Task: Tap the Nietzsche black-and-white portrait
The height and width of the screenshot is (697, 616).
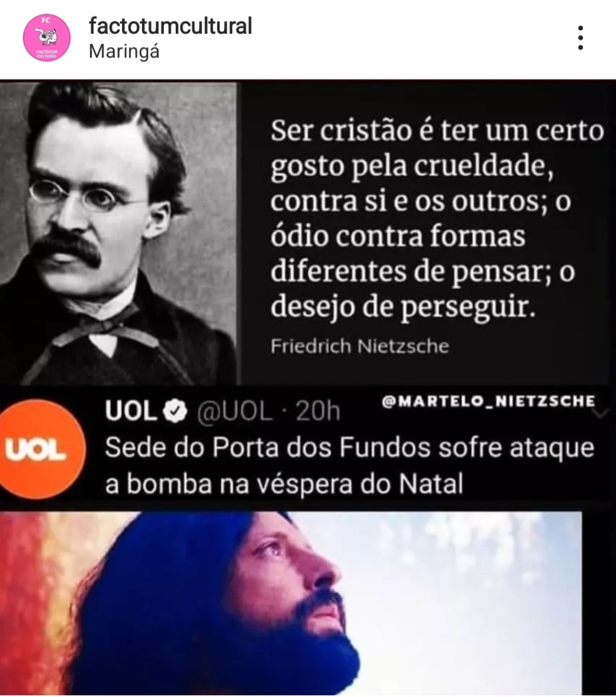Action: (x=119, y=234)
